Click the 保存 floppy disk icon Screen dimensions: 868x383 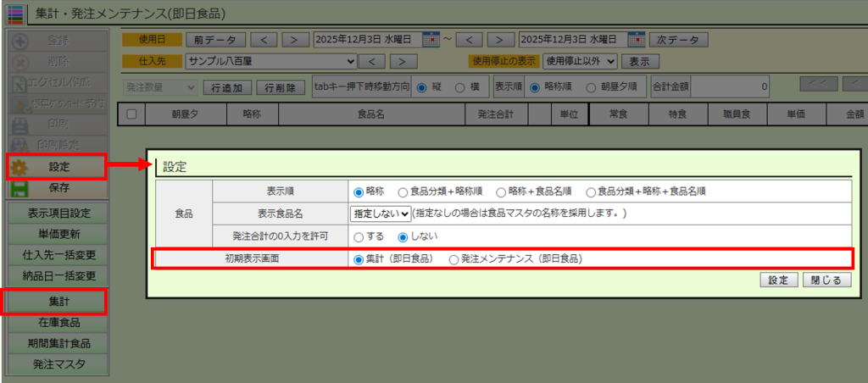[x=20, y=188]
